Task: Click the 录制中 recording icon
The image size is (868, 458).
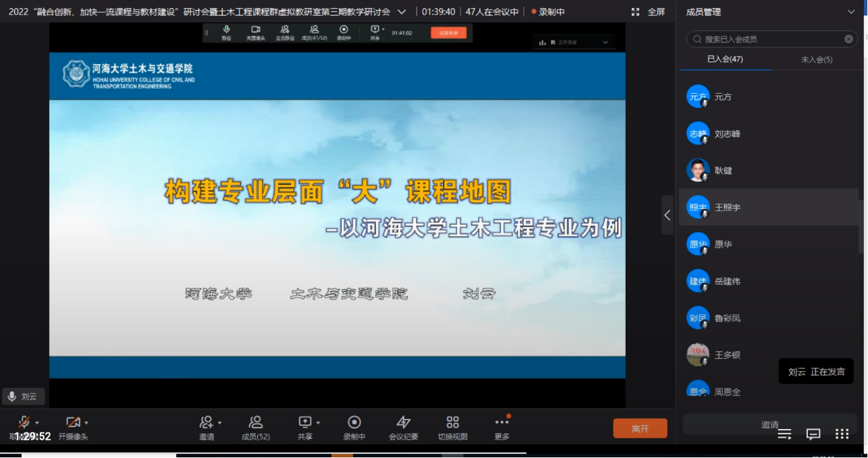Action: (354, 423)
